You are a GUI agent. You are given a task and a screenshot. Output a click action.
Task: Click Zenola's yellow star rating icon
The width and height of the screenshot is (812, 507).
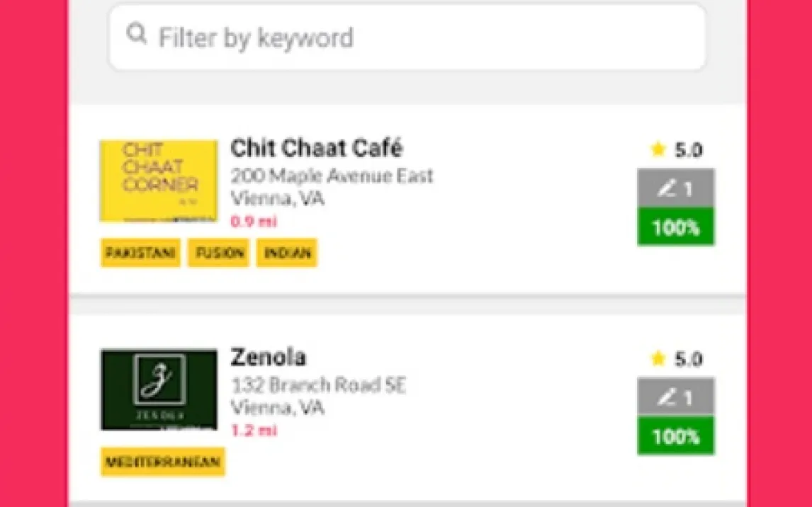pyautogui.click(x=658, y=359)
